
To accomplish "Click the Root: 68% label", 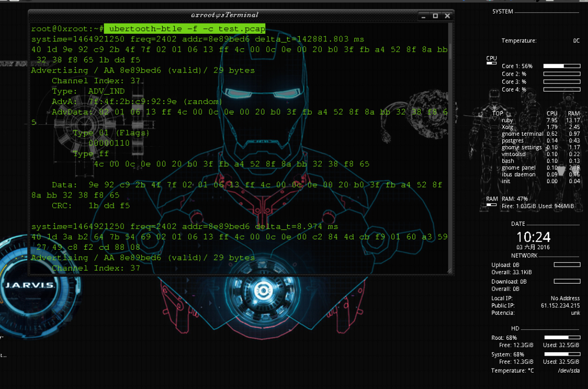I will coord(504,338).
